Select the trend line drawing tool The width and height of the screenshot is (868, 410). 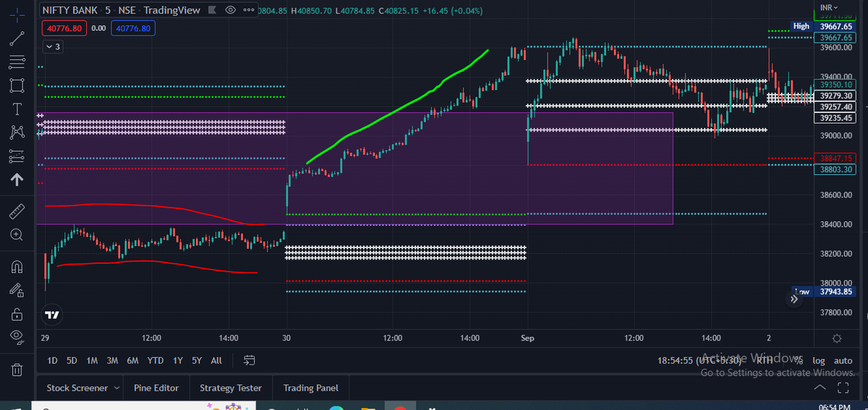pos(17,39)
